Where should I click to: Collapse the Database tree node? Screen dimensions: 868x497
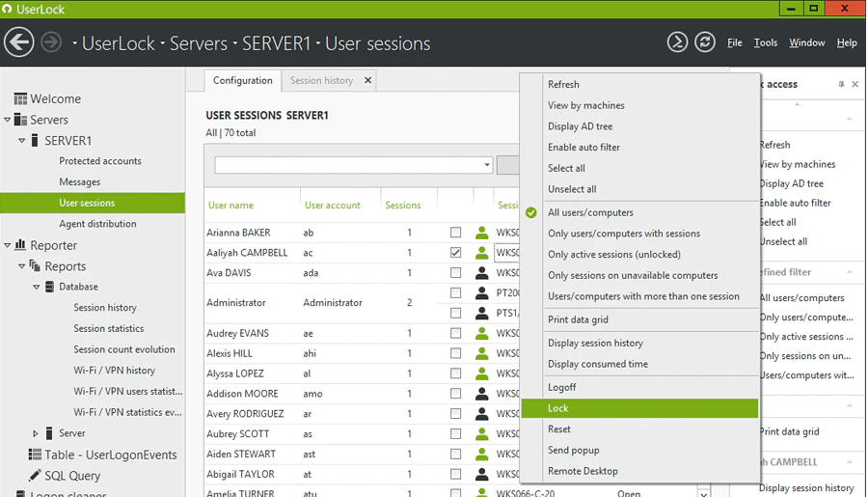pos(36,287)
